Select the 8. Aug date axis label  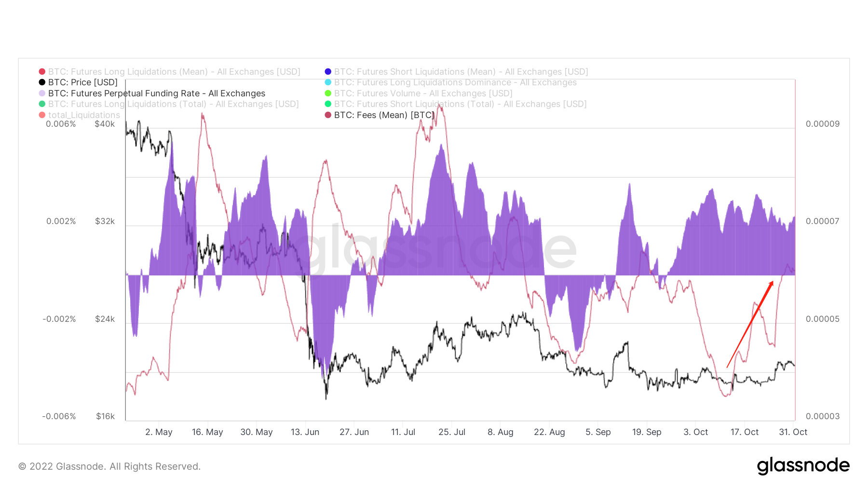(x=500, y=432)
